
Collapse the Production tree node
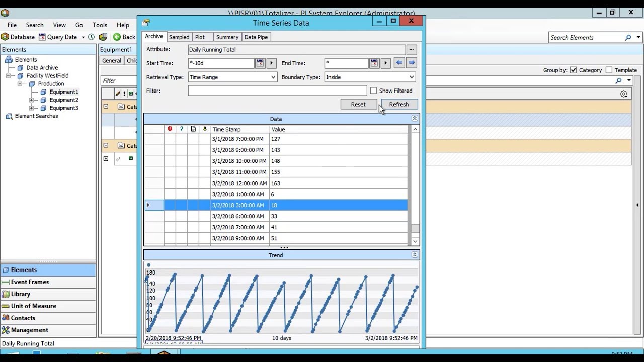point(20,84)
